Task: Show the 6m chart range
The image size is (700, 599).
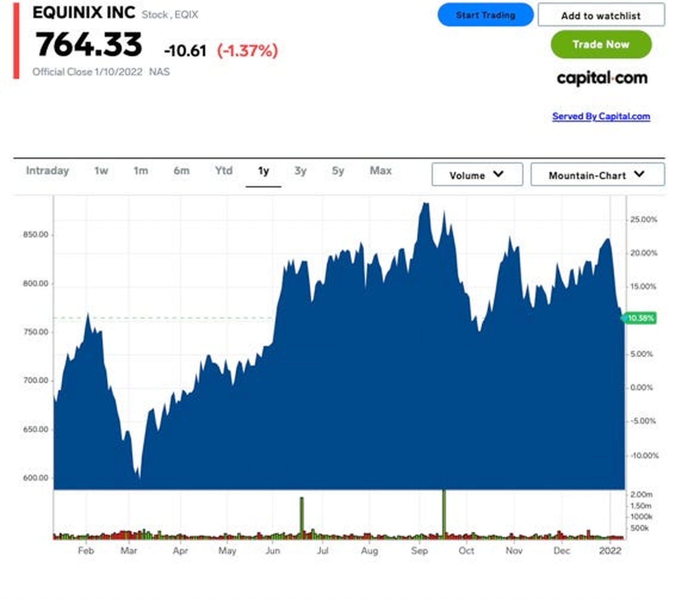Action: [181, 171]
